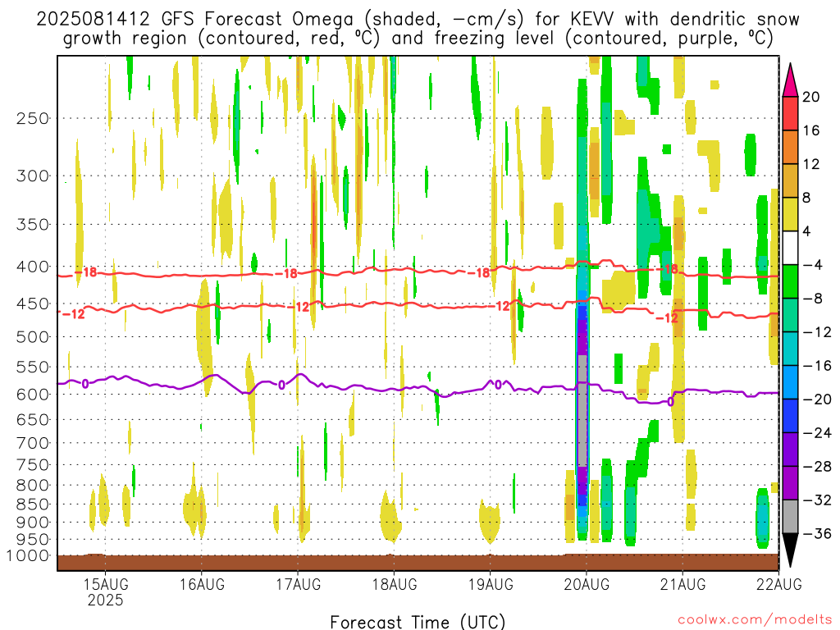The width and height of the screenshot is (840, 630).
Task: Click the magenta top arrow of the colorbar
Action: click(x=790, y=80)
